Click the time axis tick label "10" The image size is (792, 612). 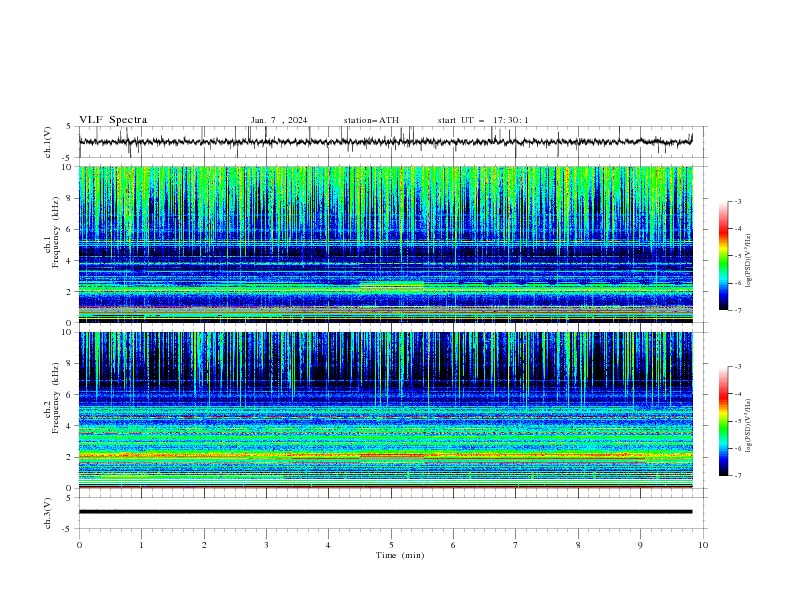[703, 545]
